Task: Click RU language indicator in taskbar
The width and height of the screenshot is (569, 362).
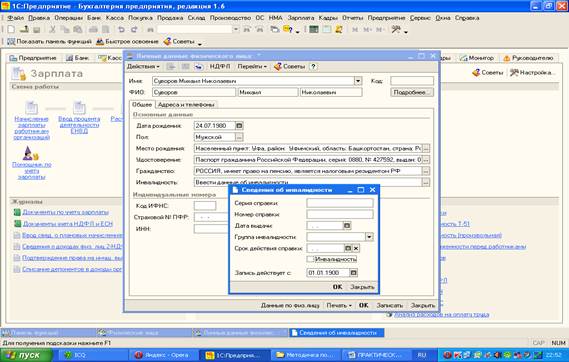Action: pos(422,355)
